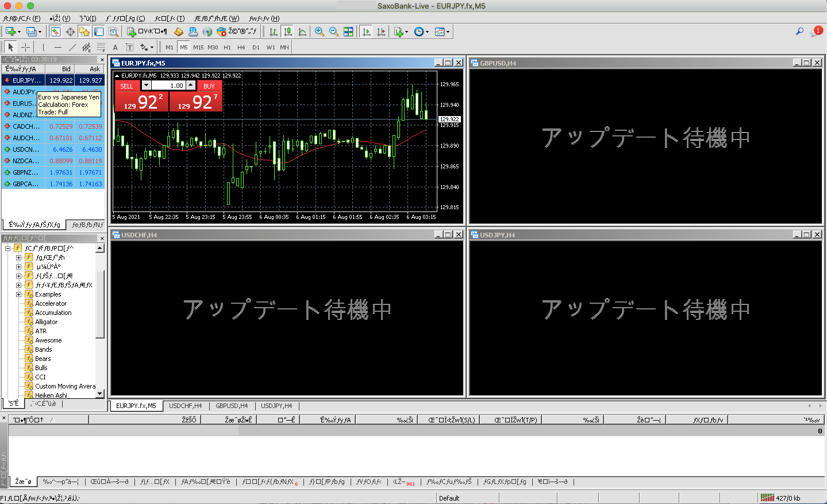This screenshot has width=827, height=504.
Task: Switch chart to candlesticks style
Action: click(288, 32)
